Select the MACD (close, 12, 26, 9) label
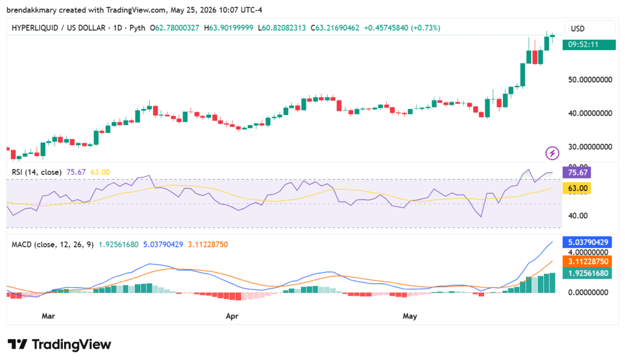Viewport: 625px width, 364px height. point(52,244)
